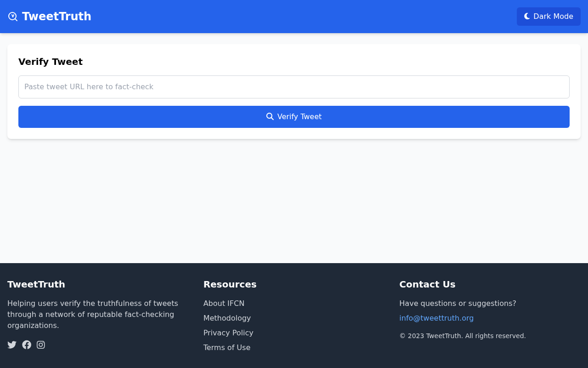Click the TweetTruth brand name in header

pyautogui.click(x=57, y=16)
